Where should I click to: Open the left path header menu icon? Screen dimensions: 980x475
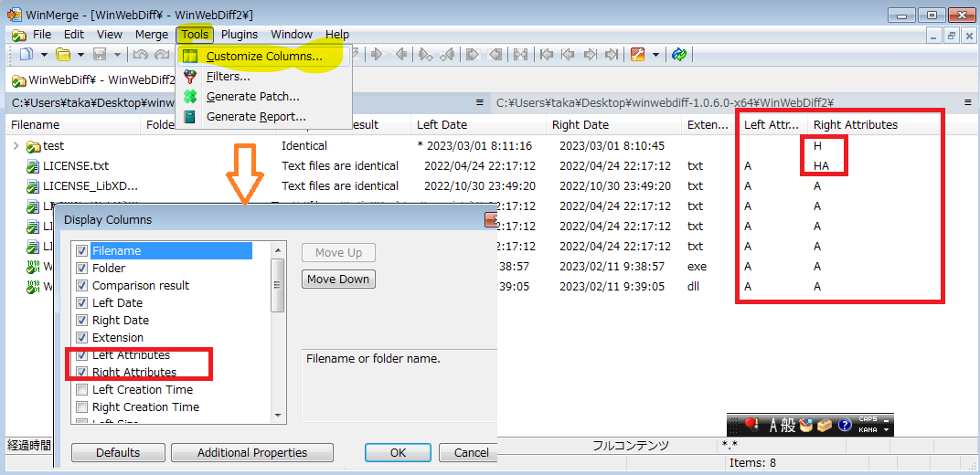tap(479, 102)
